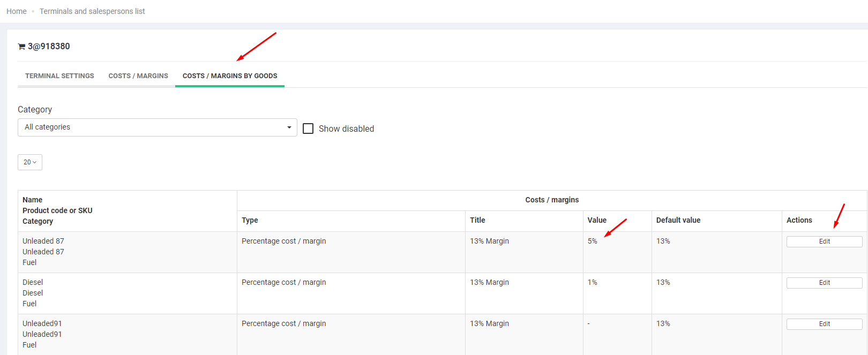Click the Default value column header

[x=678, y=221]
